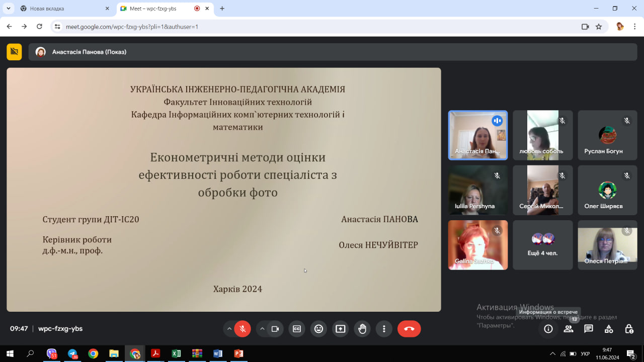The image size is (644, 362).
Task: Open the meeting info panel
Action: (x=548, y=329)
